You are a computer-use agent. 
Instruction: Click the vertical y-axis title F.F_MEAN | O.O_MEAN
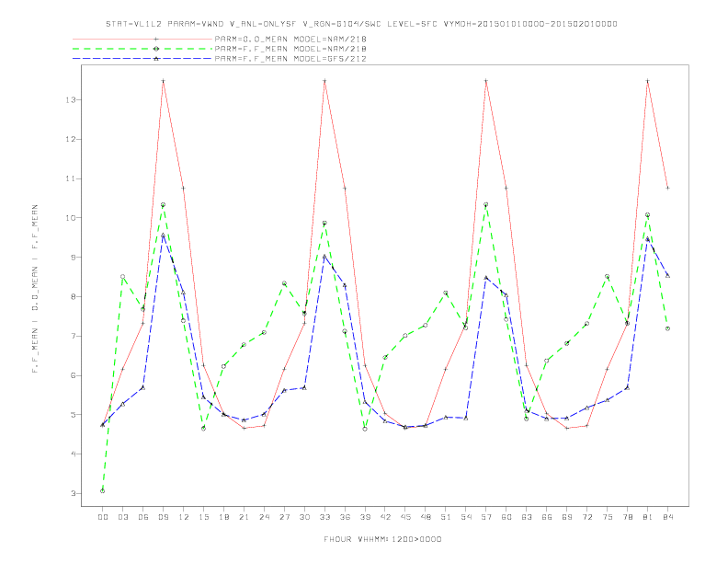(x=35, y=289)
